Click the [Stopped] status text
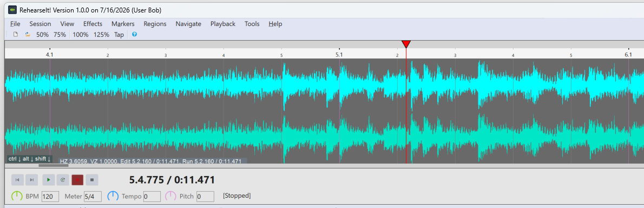Image resolution: width=644 pixels, height=208 pixels. coord(236,196)
